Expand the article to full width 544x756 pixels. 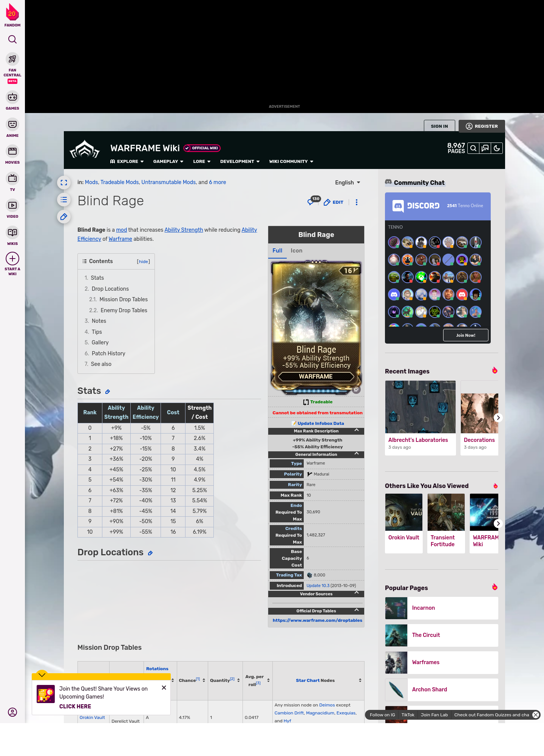tap(64, 183)
